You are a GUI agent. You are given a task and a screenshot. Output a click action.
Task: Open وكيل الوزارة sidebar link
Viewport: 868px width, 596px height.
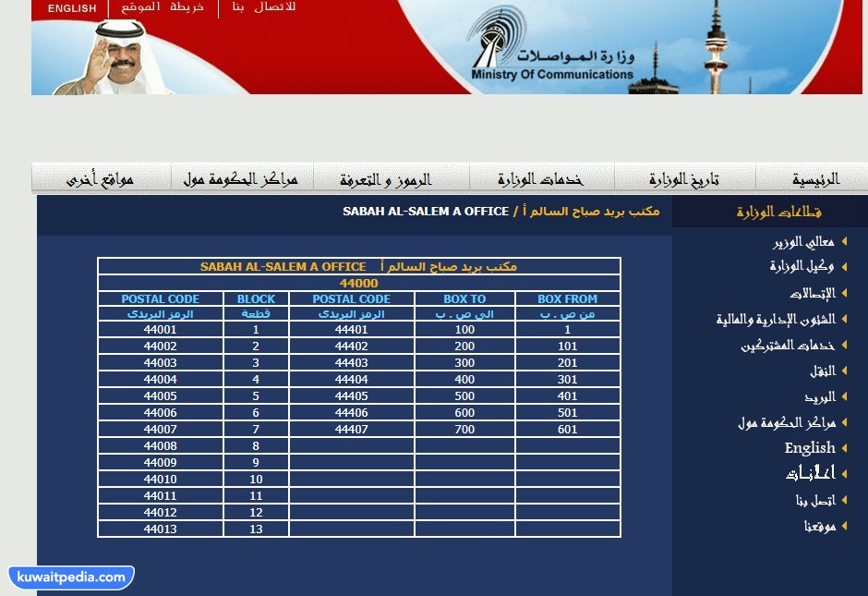point(802,266)
